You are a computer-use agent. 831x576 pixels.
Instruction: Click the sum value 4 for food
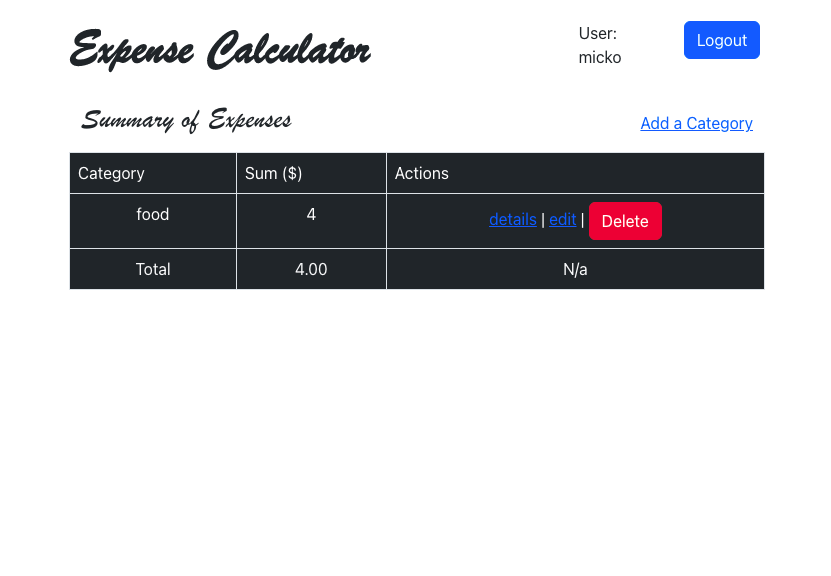[311, 214]
